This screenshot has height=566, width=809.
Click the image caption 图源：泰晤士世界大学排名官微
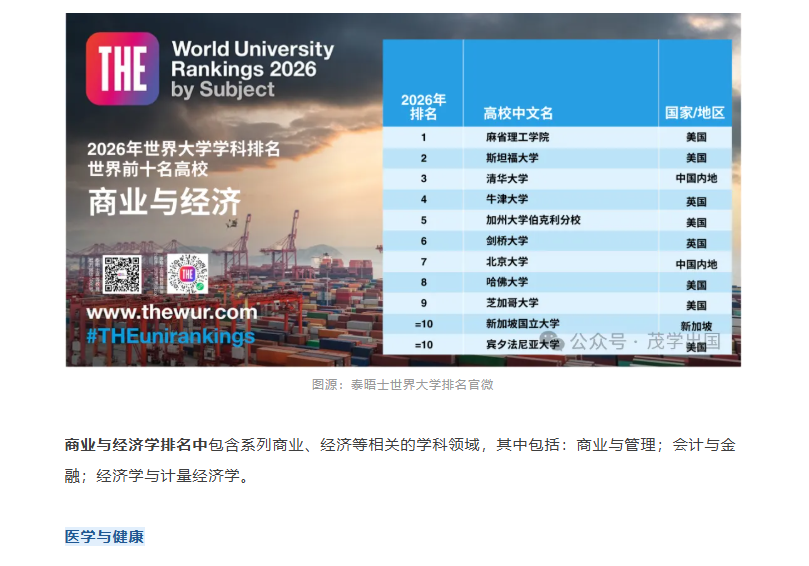coord(402,384)
